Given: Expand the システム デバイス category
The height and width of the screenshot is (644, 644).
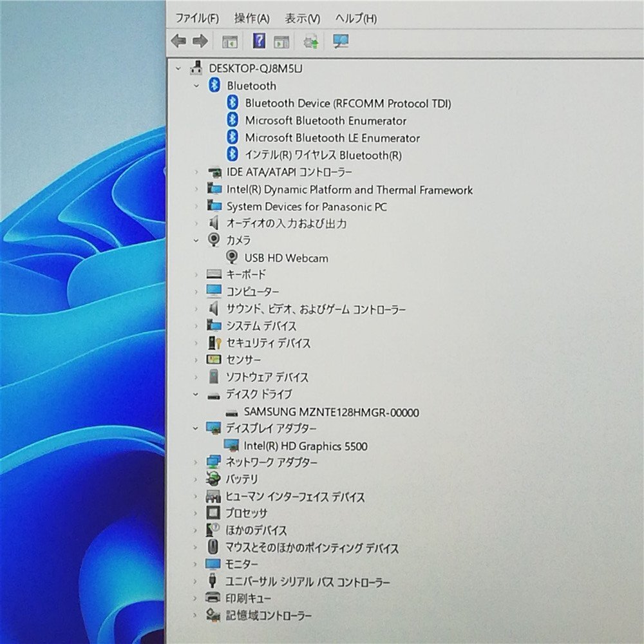Looking at the screenshot, I should click(196, 326).
